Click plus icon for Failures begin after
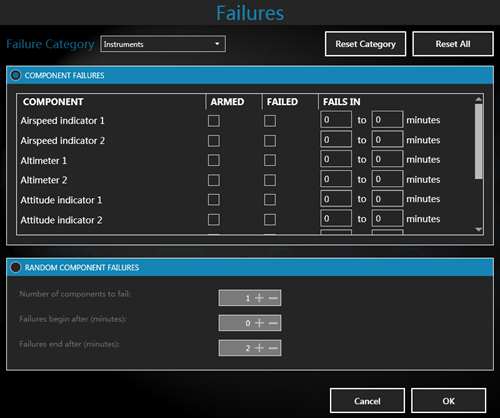The image size is (500, 418). [259, 323]
